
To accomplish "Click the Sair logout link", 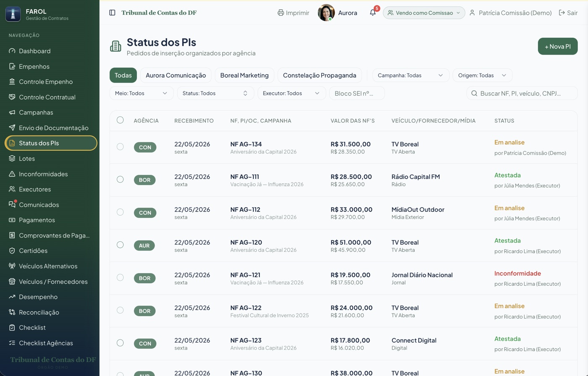I will (568, 13).
